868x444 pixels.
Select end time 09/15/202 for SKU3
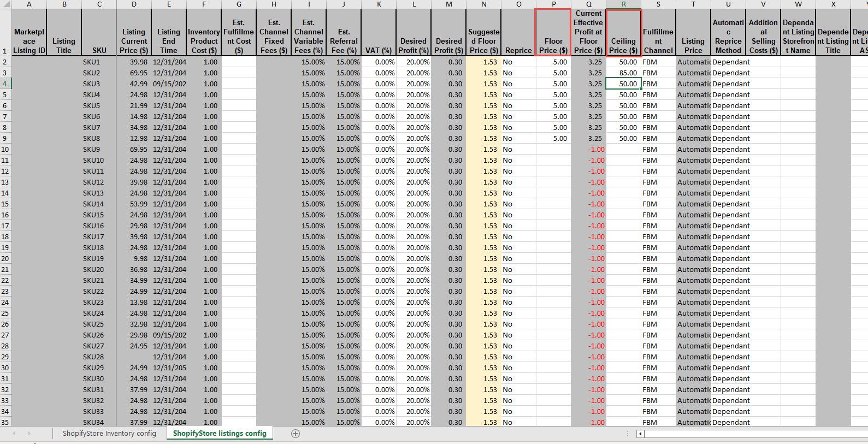169,84
